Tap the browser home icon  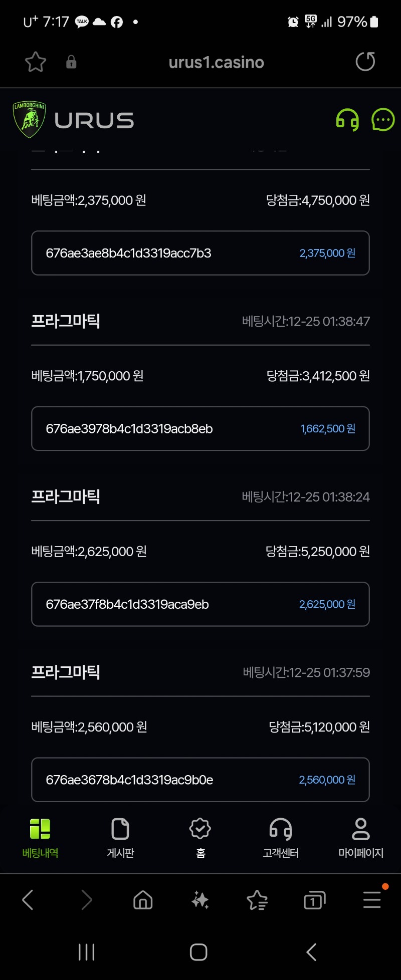[143, 900]
